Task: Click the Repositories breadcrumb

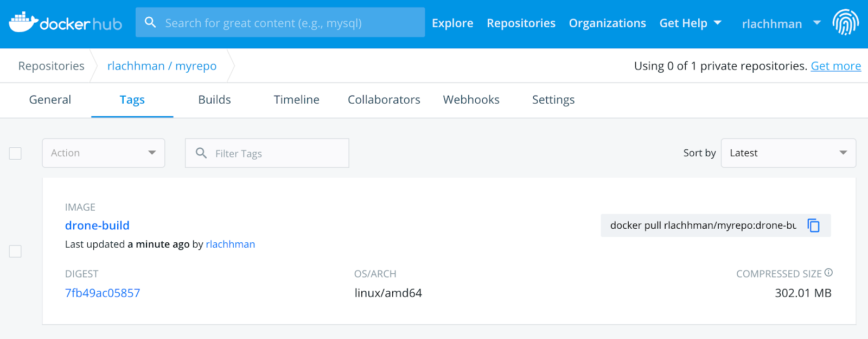Action: (51, 66)
